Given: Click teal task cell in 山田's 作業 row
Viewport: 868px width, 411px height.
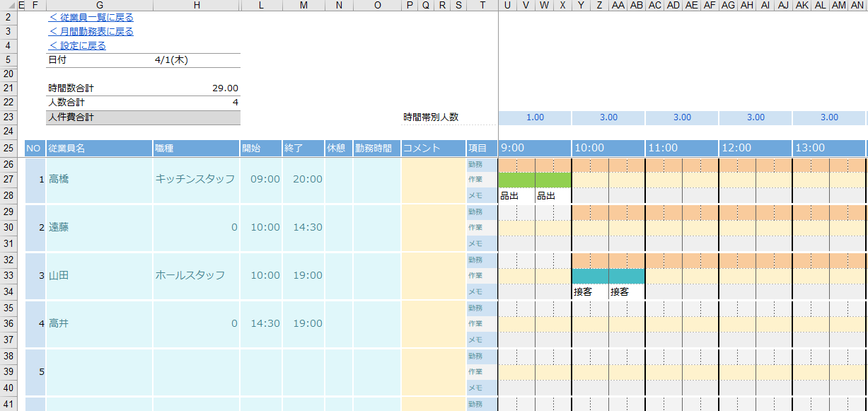Looking at the screenshot, I should [x=608, y=276].
